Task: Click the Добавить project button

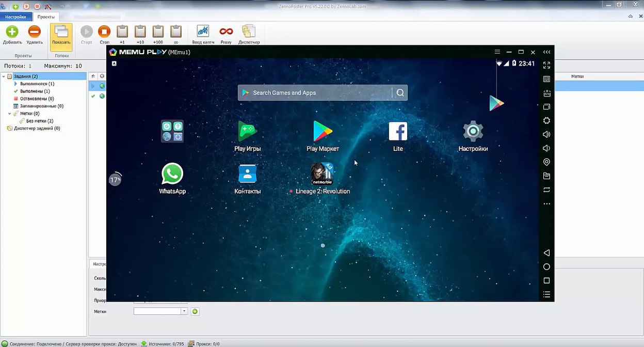Action: tap(12, 34)
